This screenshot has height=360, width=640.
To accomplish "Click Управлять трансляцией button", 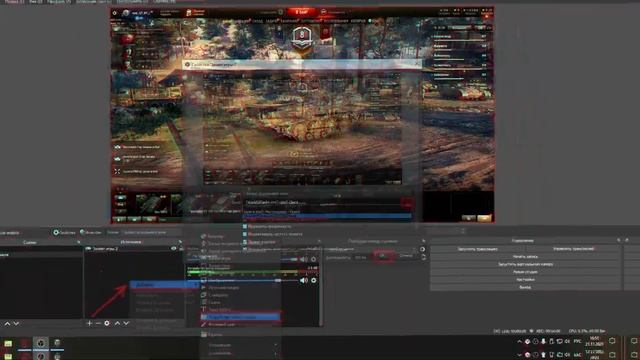I will [x=573, y=249].
